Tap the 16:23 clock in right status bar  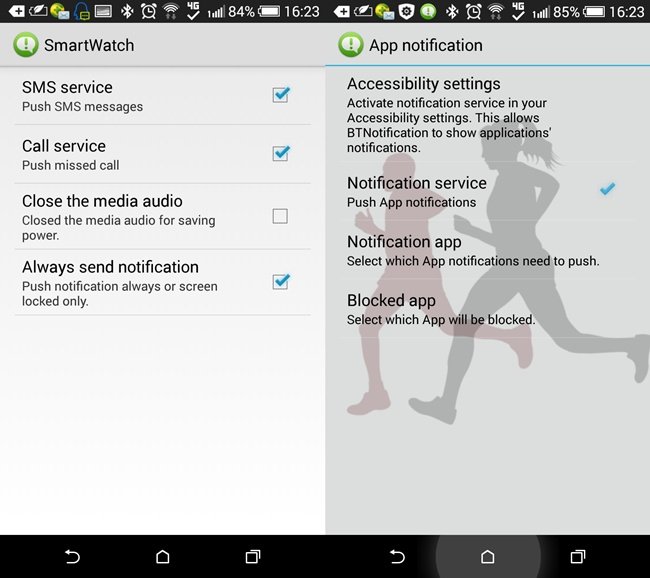coord(626,12)
